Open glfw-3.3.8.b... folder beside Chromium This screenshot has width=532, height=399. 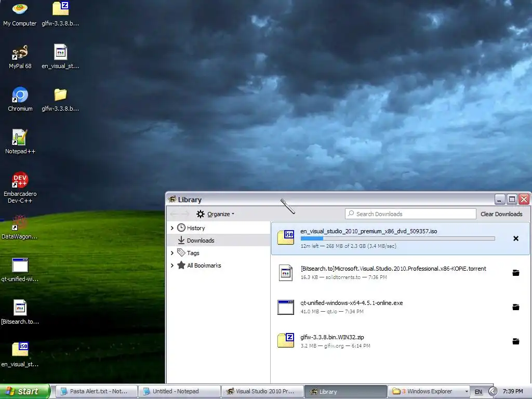point(60,99)
